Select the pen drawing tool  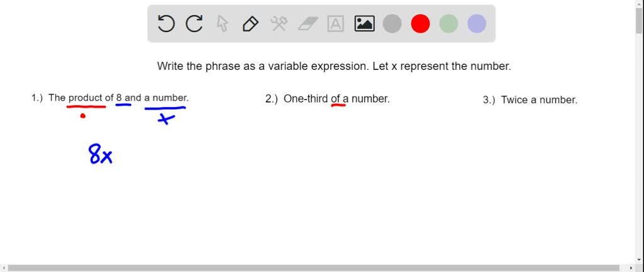pos(250,24)
